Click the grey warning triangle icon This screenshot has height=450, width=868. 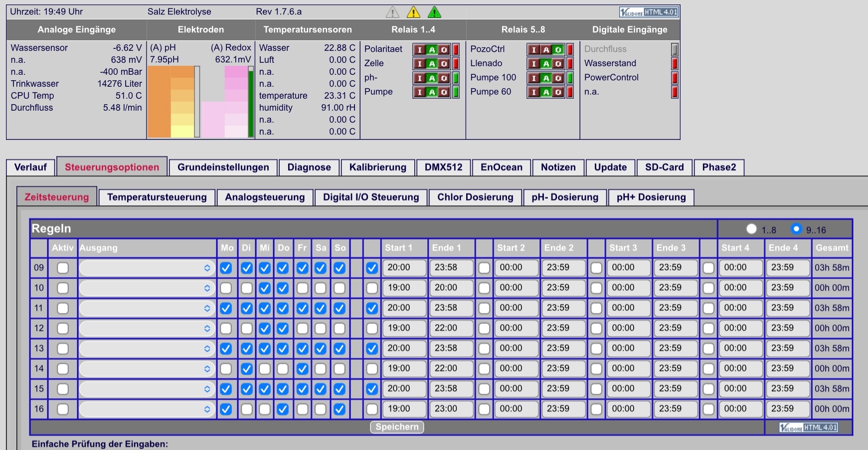click(x=392, y=11)
